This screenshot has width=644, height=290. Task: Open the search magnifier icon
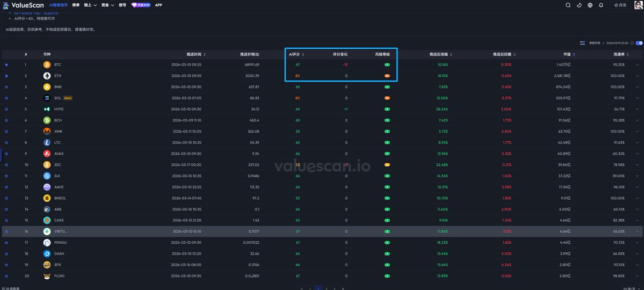tap(568, 5)
